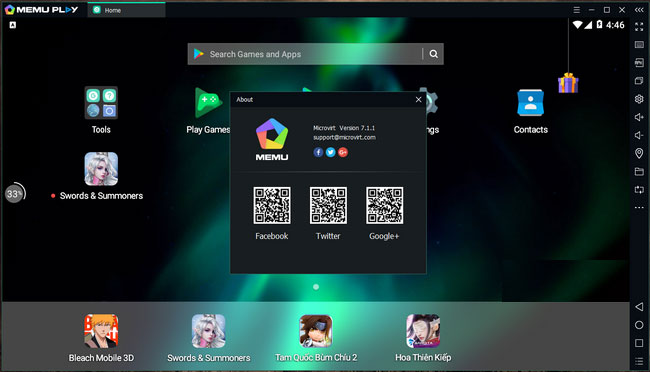Click inside Search Games and Apps field

coord(315,54)
